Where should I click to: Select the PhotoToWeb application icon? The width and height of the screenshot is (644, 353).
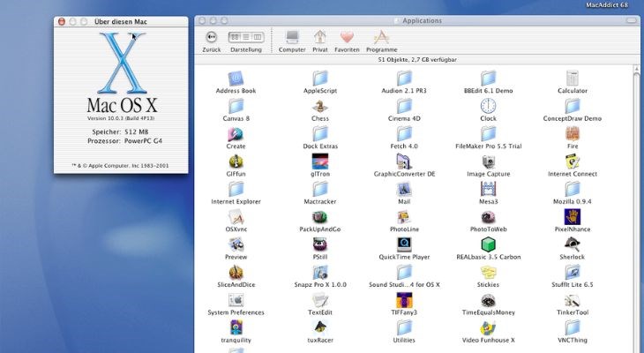tap(489, 217)
